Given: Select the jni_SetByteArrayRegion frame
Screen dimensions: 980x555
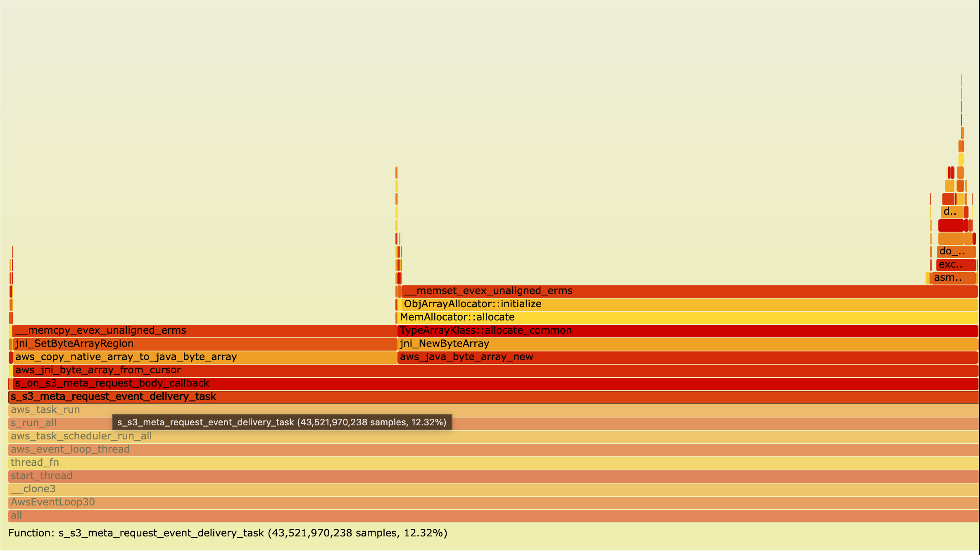Looking at the screenshot, I should pos(74,344).
